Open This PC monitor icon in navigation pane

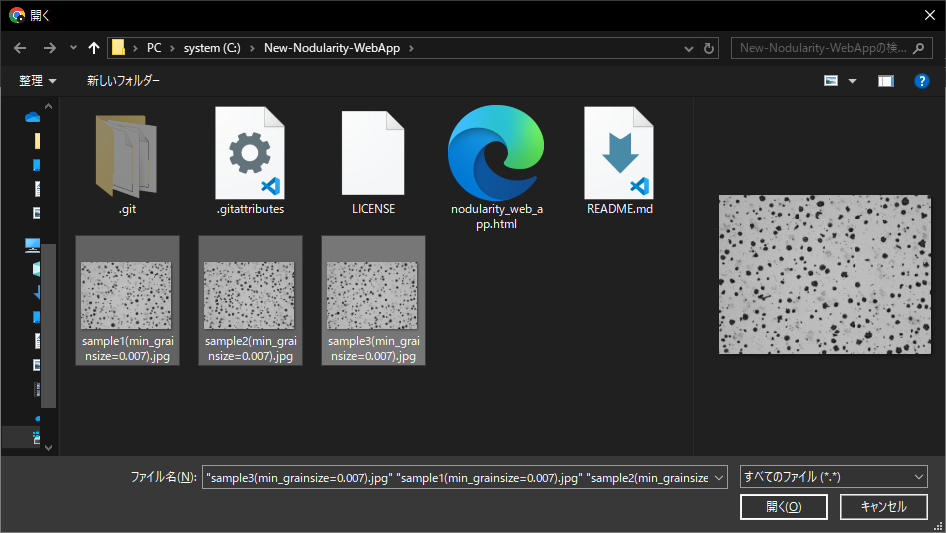(x=33, y=245)
